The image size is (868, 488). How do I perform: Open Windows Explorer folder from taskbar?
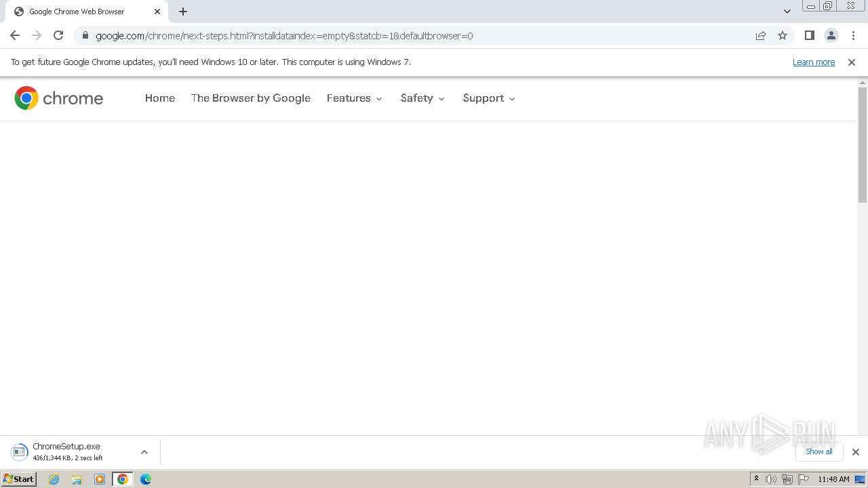pos(77,479)
